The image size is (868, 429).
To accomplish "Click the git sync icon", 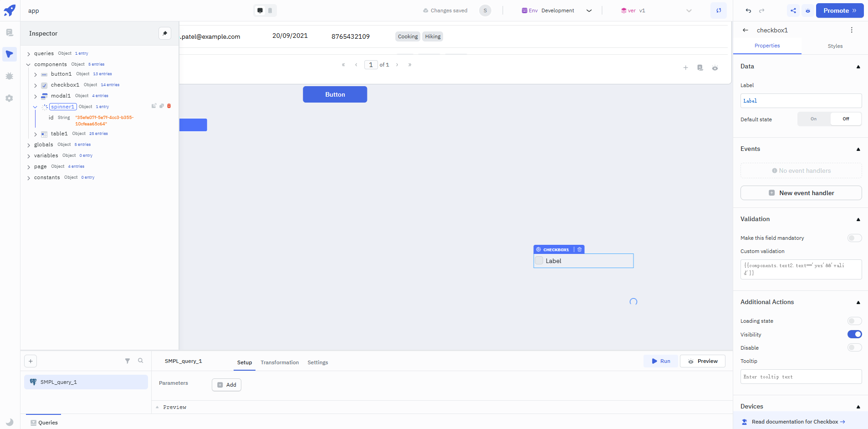I will [x=719, y=10].
